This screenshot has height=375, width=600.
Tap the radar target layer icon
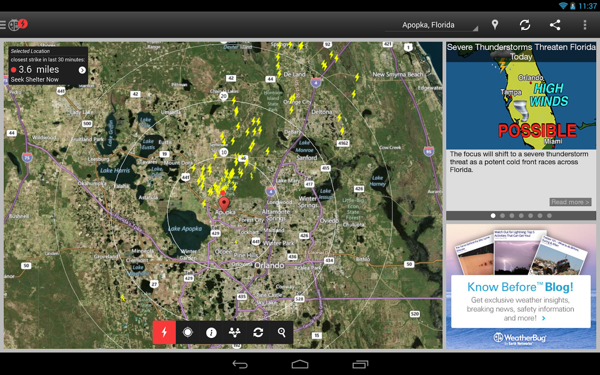tap(188, 332)
